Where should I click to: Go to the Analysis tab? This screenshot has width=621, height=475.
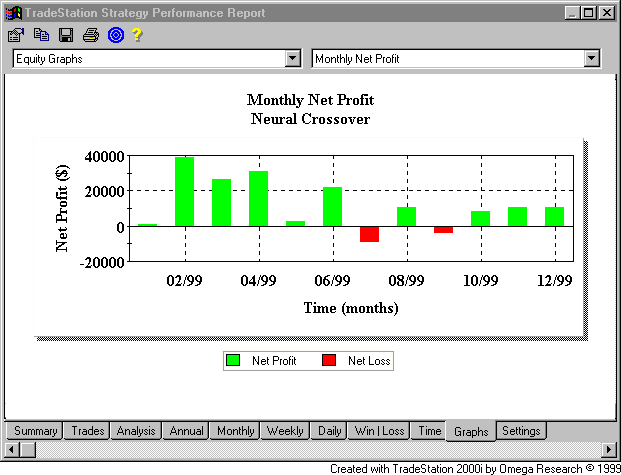point(135,431)
